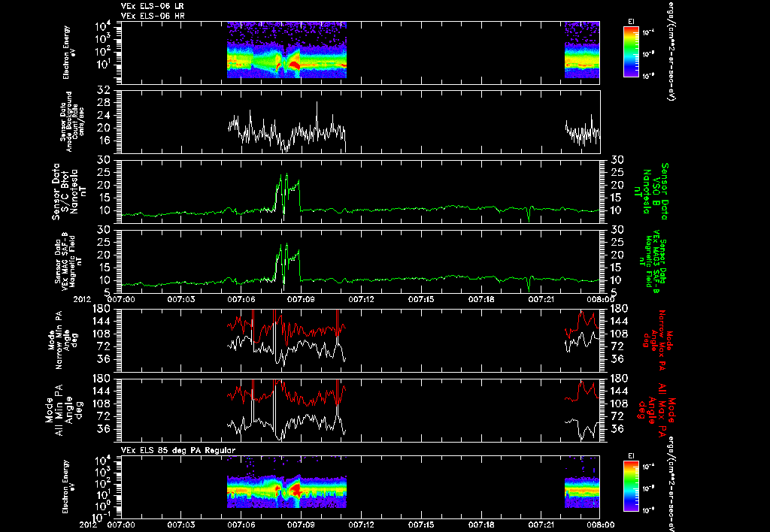Click the "VEx ELS-06 LR" plot title
This screenshot has height=532, width=770.
[x=153, y=6]
